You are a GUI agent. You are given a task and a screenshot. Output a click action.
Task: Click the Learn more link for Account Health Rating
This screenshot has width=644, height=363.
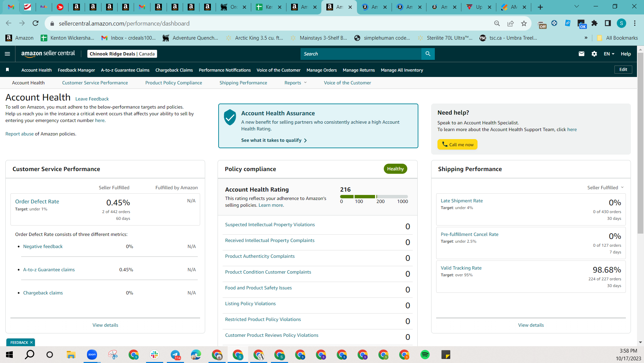pos(271,205)
